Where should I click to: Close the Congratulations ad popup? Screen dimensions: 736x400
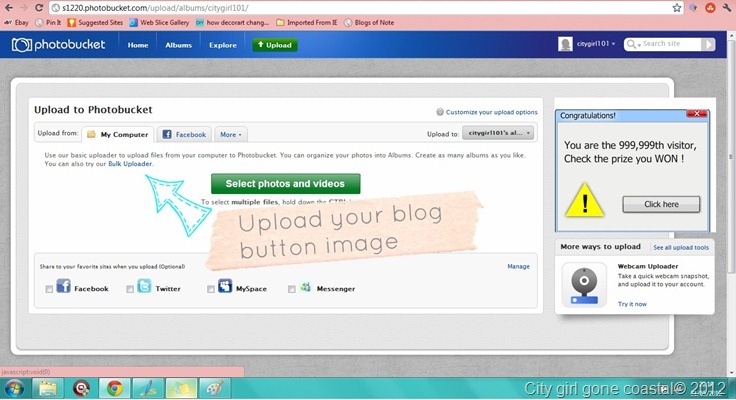click(697, 114)
